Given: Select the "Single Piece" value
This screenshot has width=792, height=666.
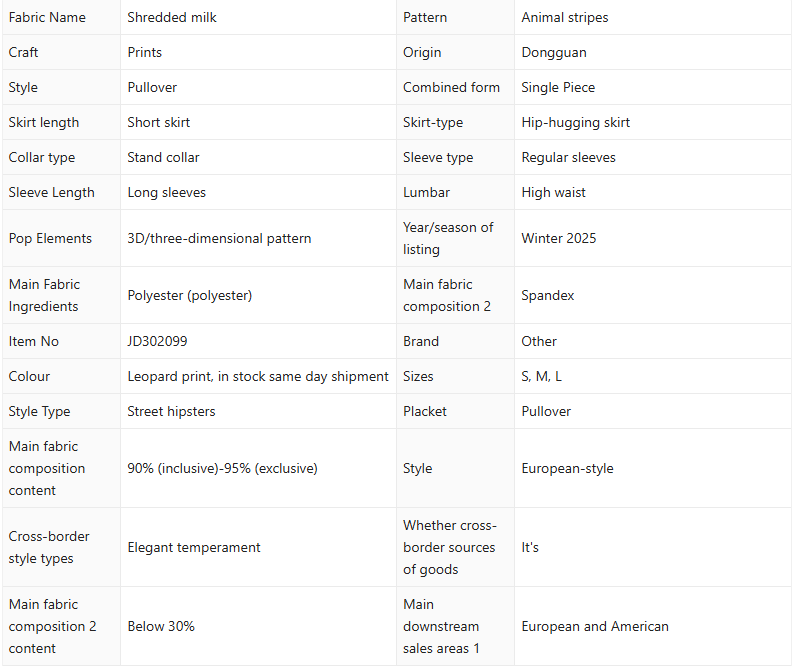Looking at the screenshot, I should (x=558, y=87).
